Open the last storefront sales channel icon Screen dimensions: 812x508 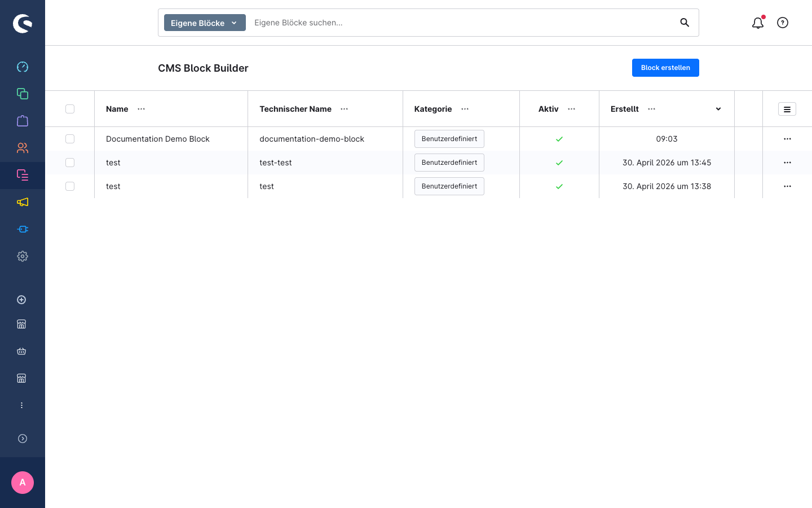(21, 378)
